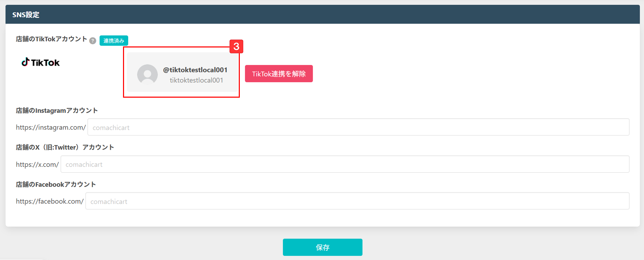Click the red number 3 annotation badge
Viewport: 644px width, 260px height.
[236, 46]
